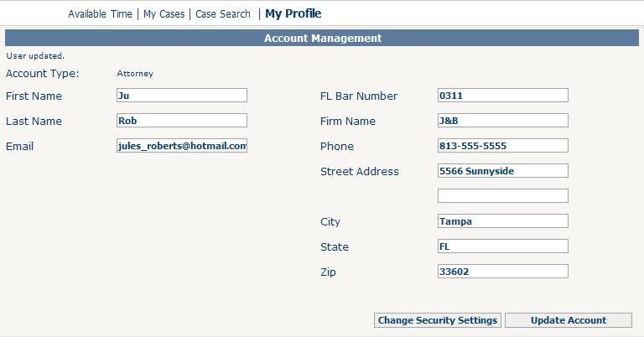This screenshot has width=644, height=337.
Task: Click the Attorney account type text
Action: pos(135,74)
